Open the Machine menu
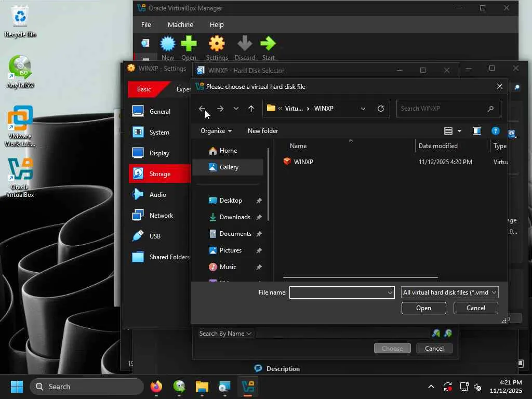532x399 pixels. [180, 25]
